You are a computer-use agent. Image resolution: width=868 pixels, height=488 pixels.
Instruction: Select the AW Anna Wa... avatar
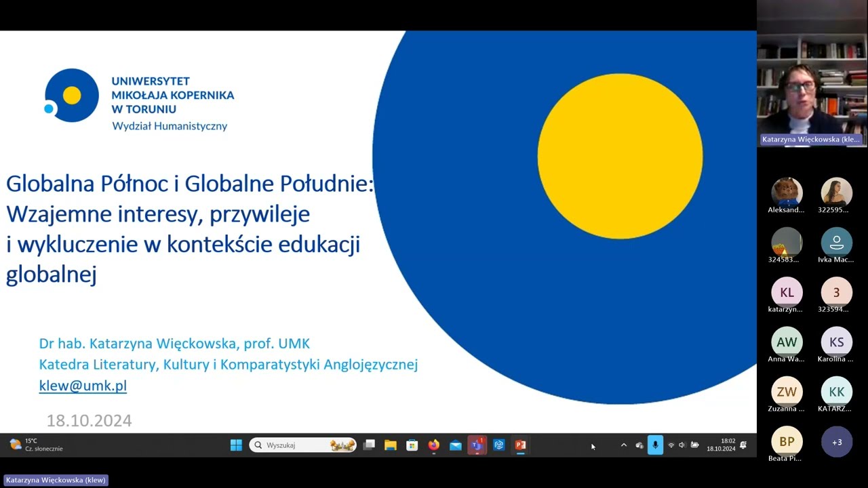pyautogui.click(x=787, y=342)
